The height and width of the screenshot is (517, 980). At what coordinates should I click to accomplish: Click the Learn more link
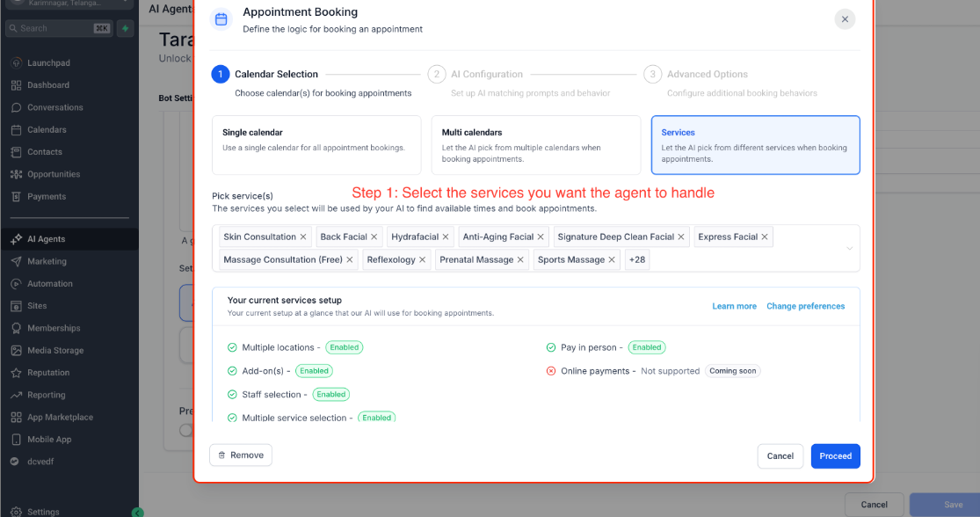735,306
